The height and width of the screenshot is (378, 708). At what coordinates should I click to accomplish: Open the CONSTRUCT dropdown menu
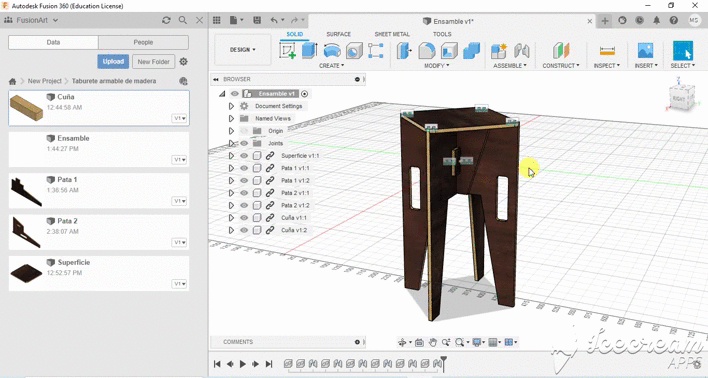(x=561, y=65)
